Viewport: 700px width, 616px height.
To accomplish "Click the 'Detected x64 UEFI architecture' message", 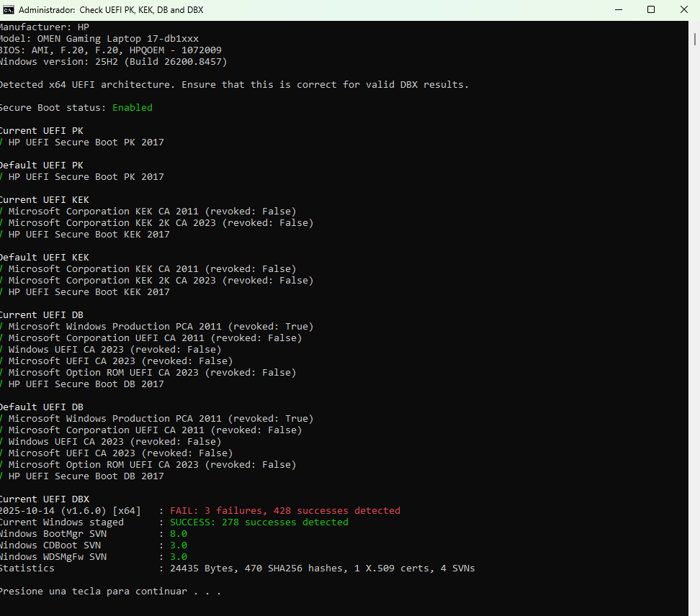I will 234,85.
